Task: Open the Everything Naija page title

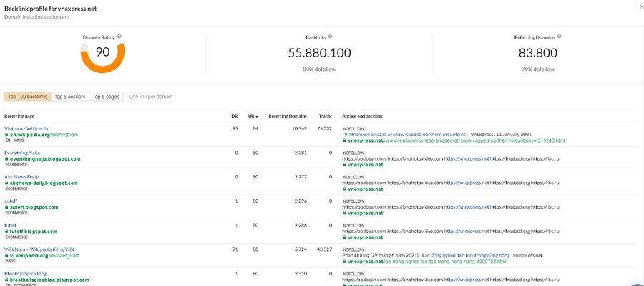Action: (22, 153)
